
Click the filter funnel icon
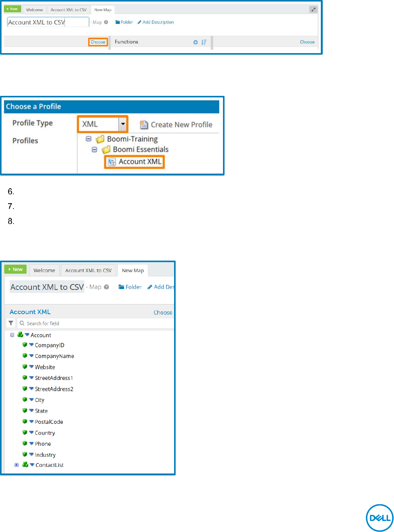click(x=11, y=323)
